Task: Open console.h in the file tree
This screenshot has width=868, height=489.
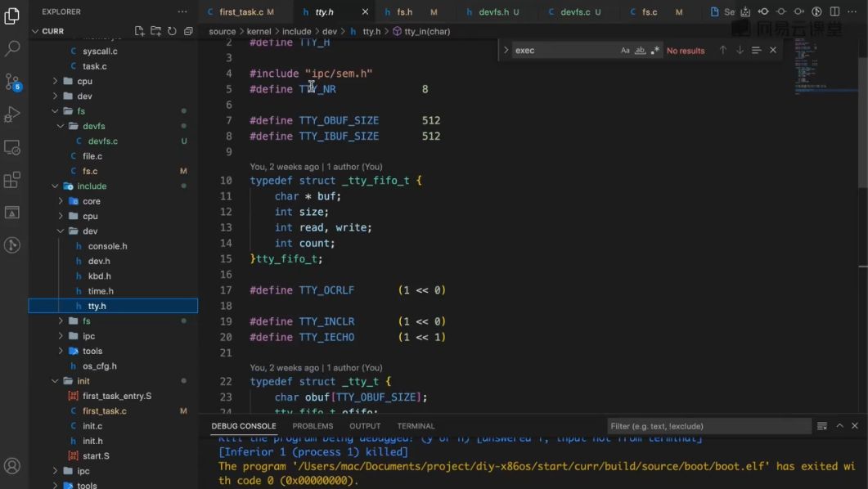Action: point(107,246)
